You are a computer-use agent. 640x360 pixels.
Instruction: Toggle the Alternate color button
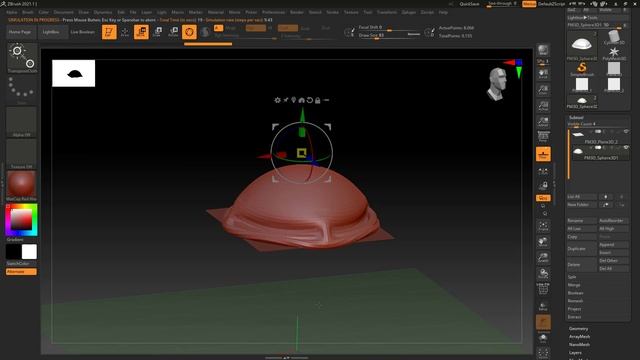point(21,272)
